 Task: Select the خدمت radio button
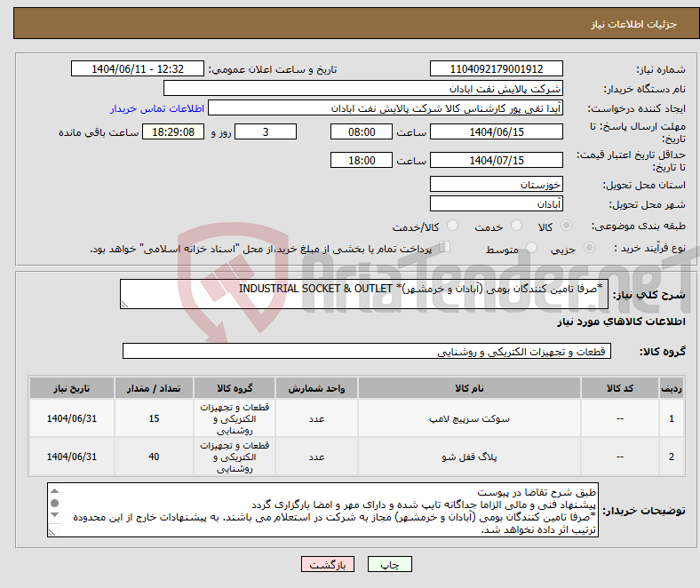pos(516,226)
